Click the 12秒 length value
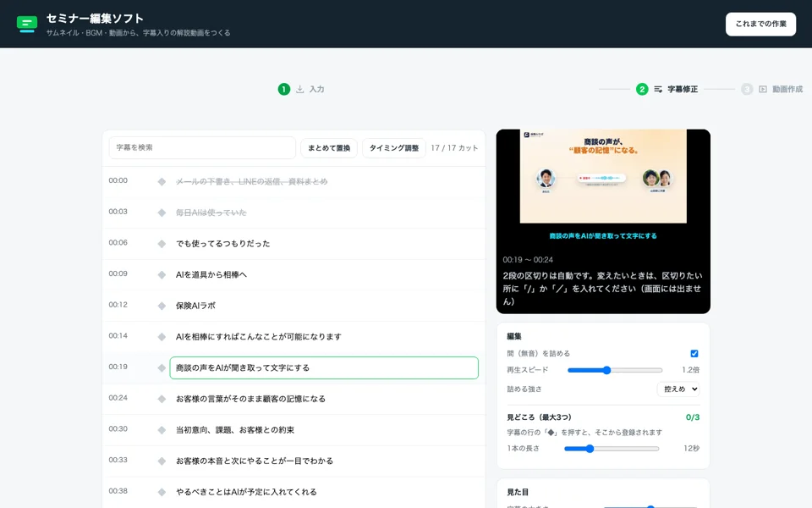Viewport: 812px width, 508px height. tap(691, 449)
